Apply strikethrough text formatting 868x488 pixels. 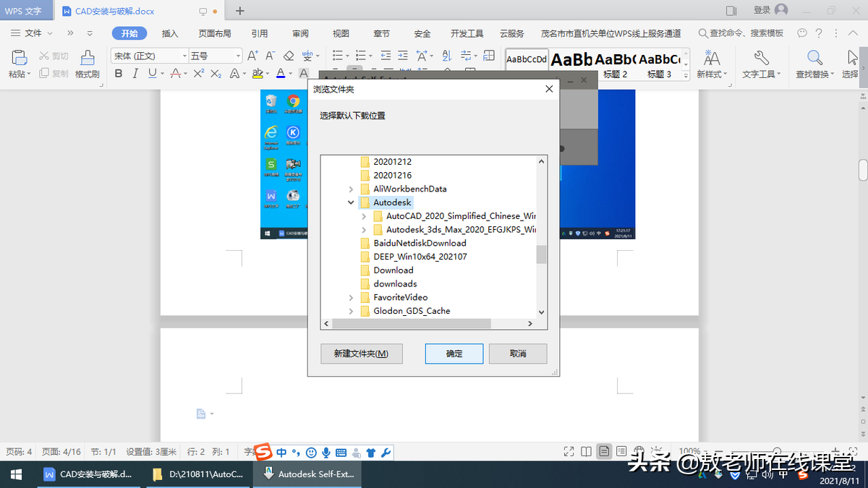coord(174,74)
